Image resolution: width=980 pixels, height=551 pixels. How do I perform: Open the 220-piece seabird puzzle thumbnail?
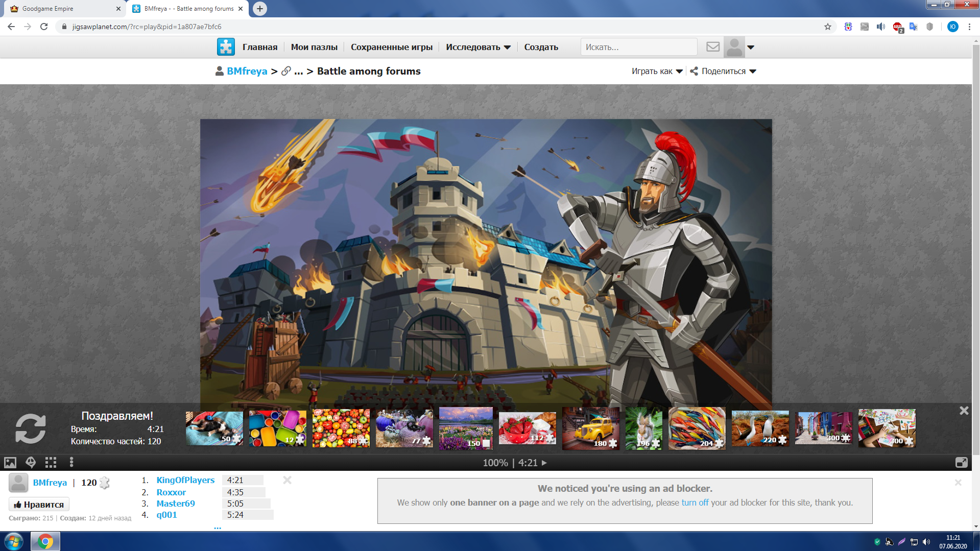click(760, 428)
